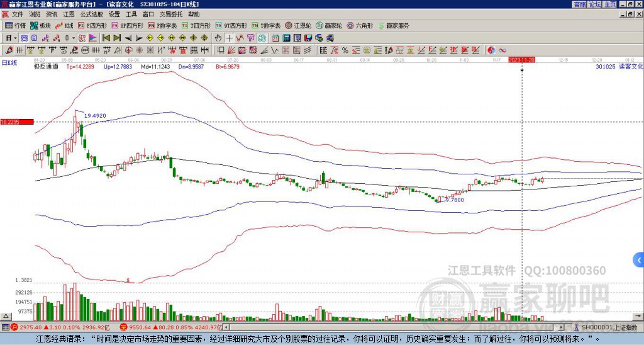Viewport: 644px width, 345px height.
Task: Open the 工具 menu
Action: (131, 14)
